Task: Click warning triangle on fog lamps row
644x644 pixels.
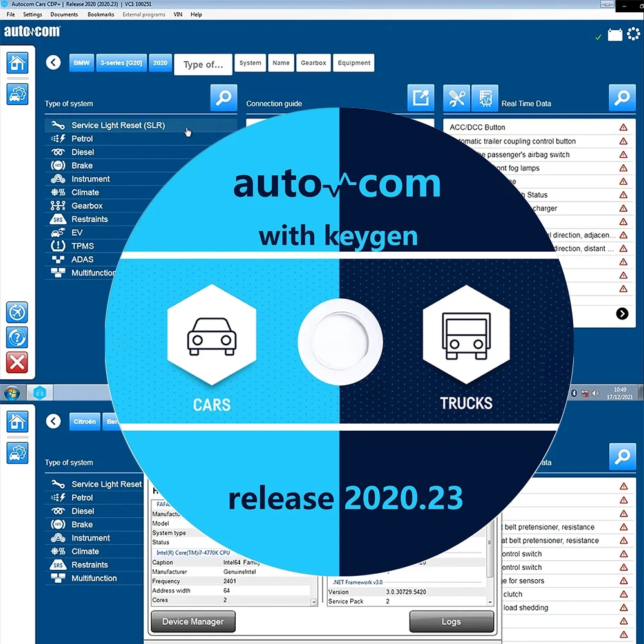Action: 623,168
